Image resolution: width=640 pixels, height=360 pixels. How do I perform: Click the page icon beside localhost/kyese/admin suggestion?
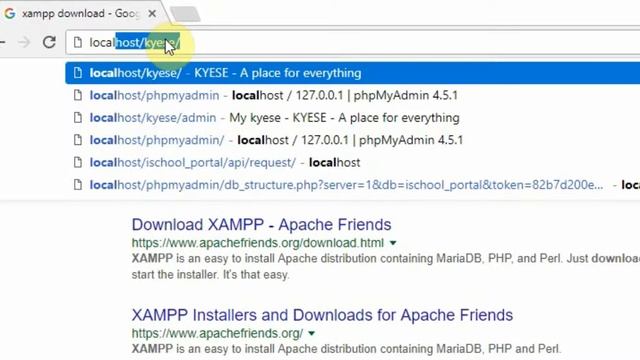(78, 118)
